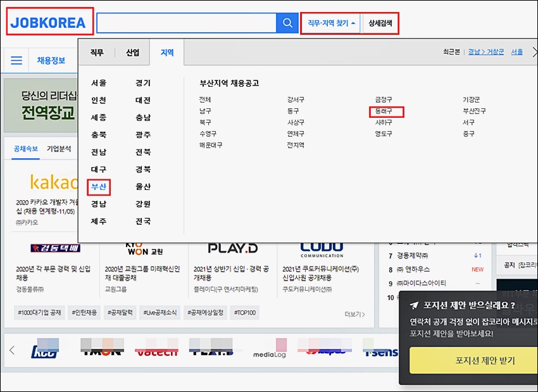The image size is (538, 392).
Task: Choose 서울 in the region list
Action: coord(99,83)
